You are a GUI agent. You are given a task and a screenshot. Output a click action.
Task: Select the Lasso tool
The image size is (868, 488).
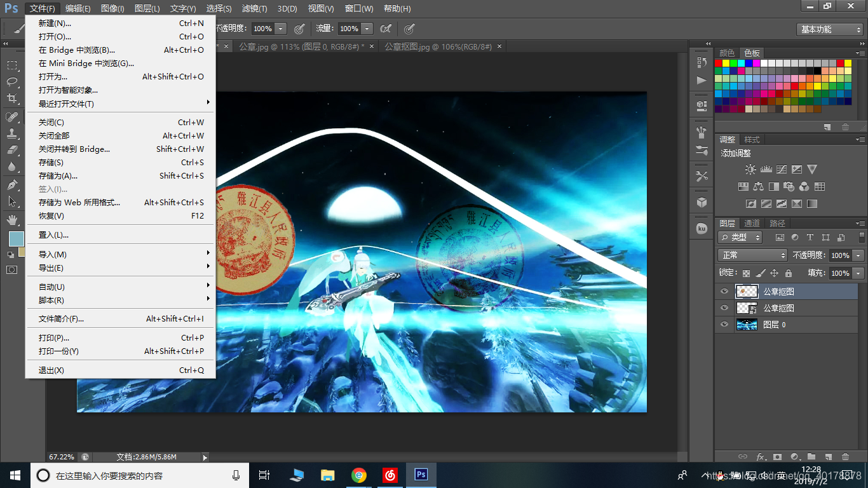tap(12, 81)
